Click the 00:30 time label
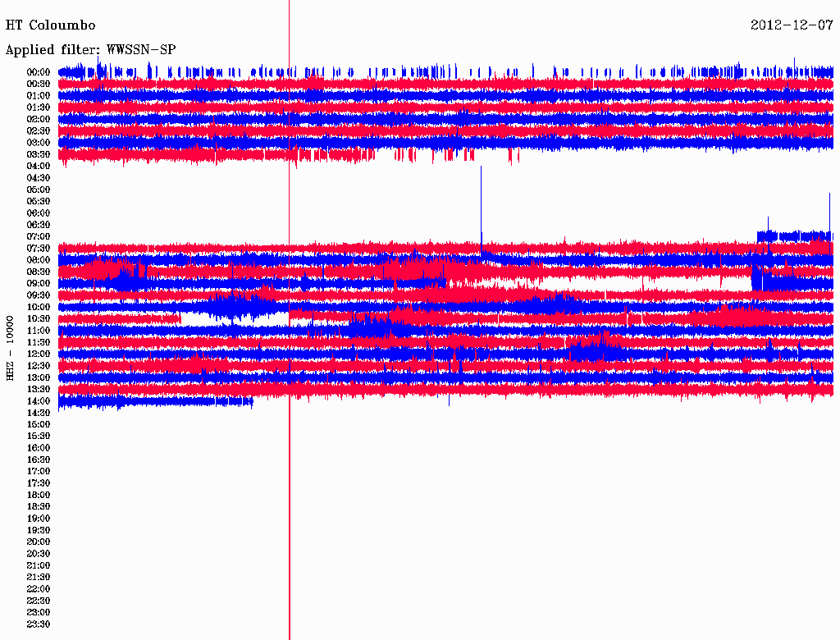 click(x=39, y=84)
